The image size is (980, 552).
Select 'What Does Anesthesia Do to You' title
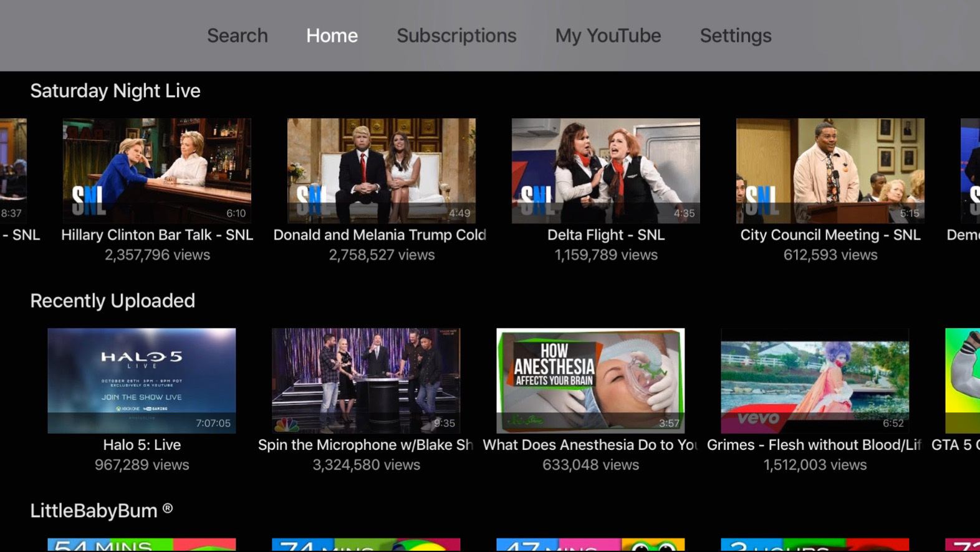[x=590, y=445]
